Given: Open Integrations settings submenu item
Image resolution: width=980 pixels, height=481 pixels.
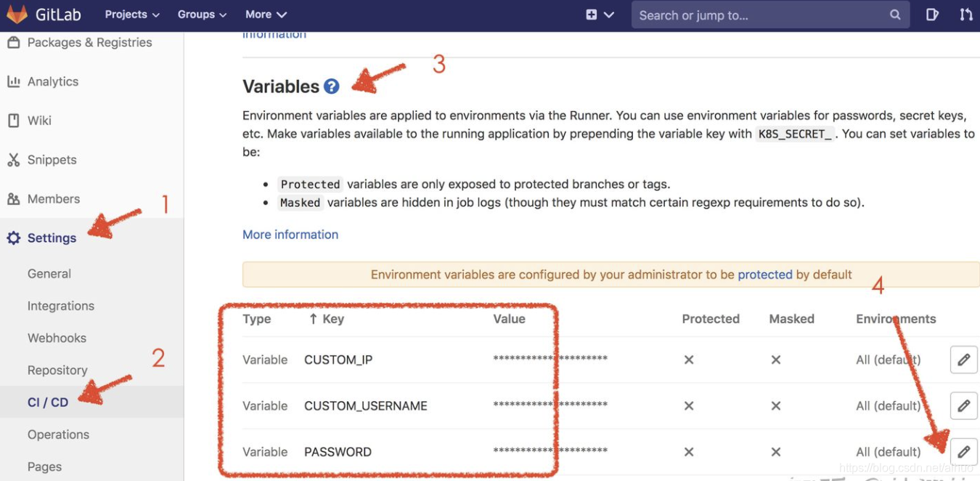Looking at the screenshot, I should (x=61, y=306).
